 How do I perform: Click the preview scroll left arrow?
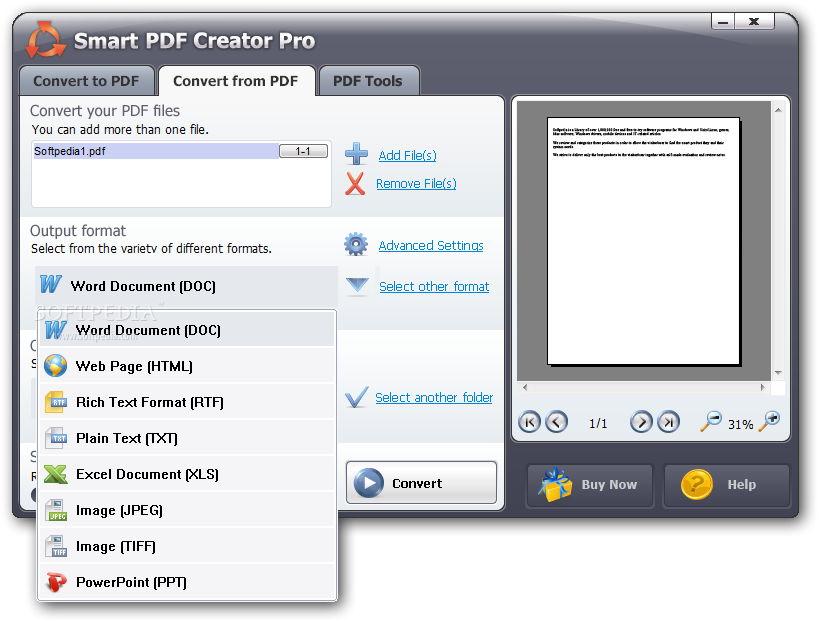[525, 388]
